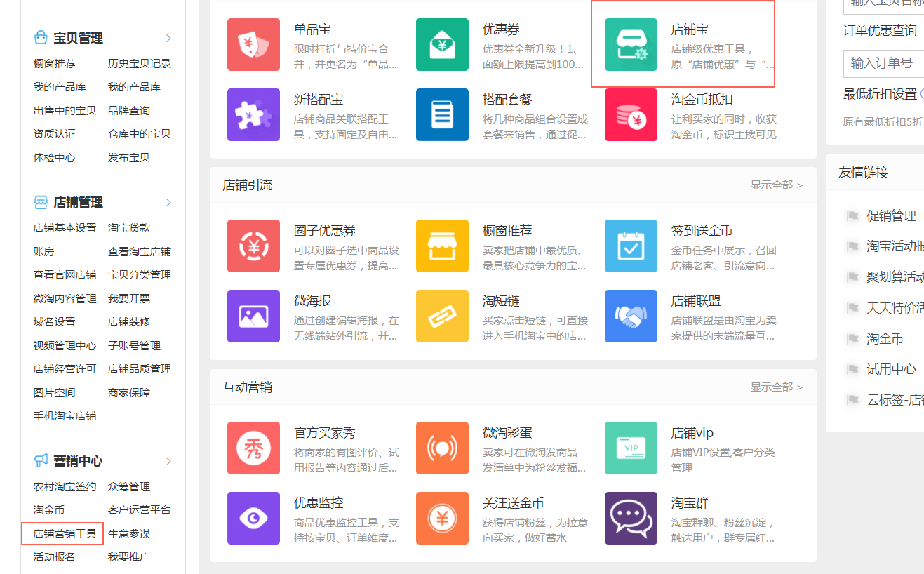Open 历史宝贝记录 in the sidebar

coord(140,64)
